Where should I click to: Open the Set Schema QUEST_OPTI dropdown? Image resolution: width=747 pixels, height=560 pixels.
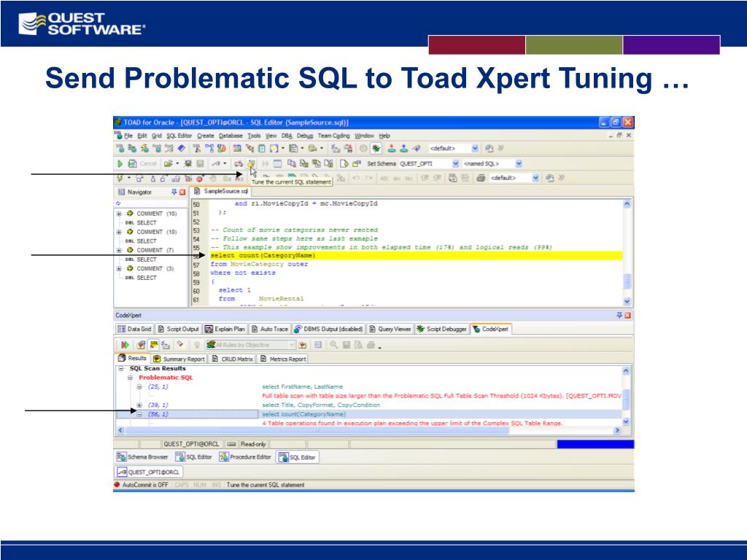(455, 164)
